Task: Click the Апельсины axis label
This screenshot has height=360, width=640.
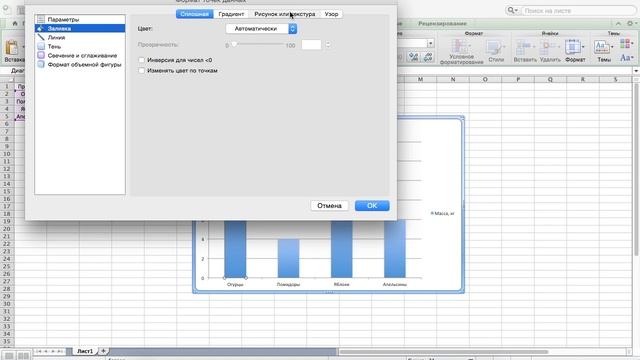Action: click(395, 284)
